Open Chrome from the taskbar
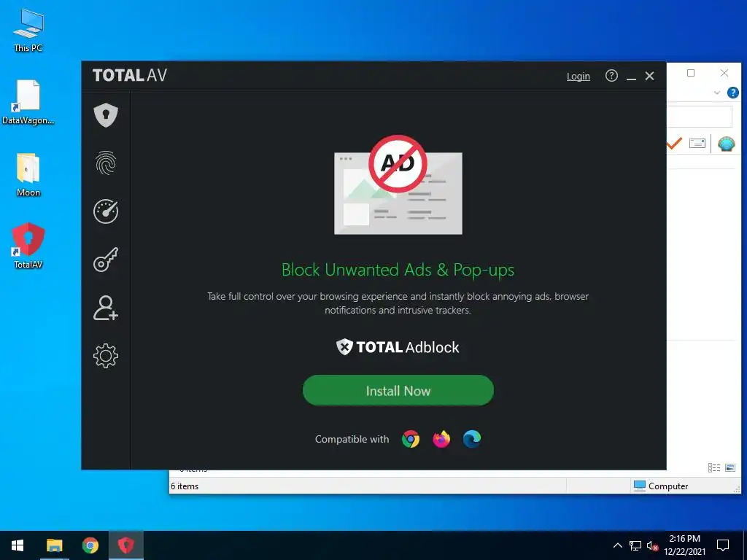747x560 pixels. (x=90, y=545)
